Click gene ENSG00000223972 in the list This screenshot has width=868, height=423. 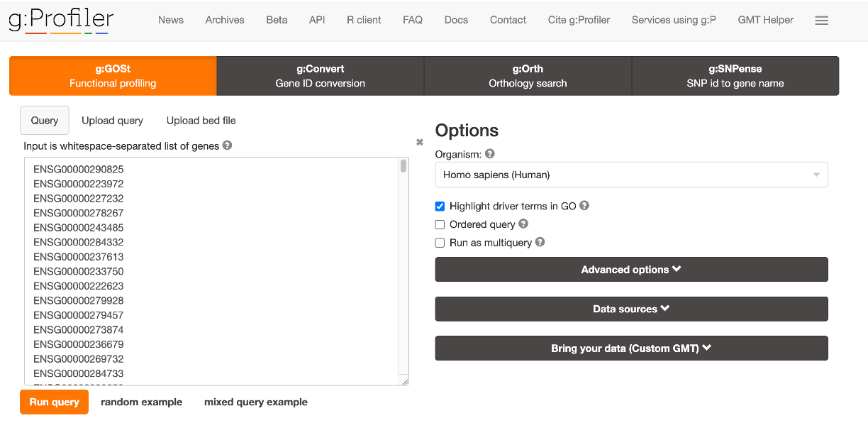(x=79, y=184)
